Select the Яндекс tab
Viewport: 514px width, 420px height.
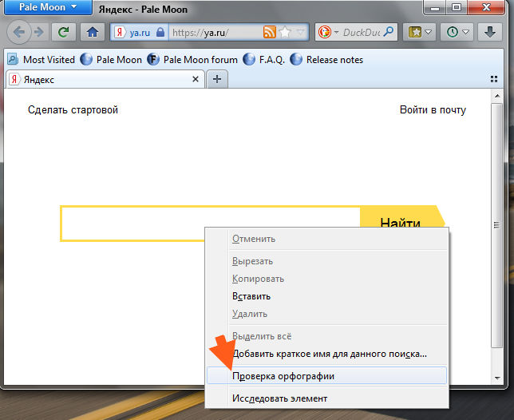tap(105, 79)
